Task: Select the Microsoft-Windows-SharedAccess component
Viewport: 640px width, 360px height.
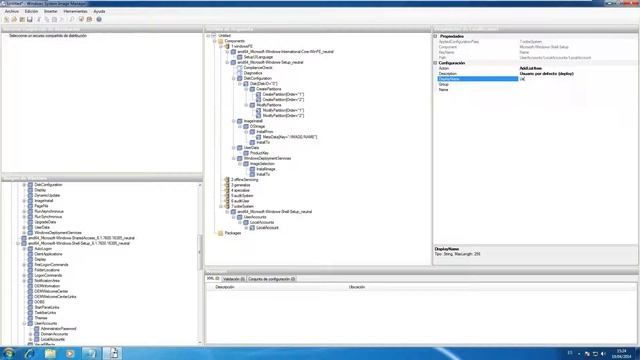Action: pyautogui.click(x=81, y=238)
